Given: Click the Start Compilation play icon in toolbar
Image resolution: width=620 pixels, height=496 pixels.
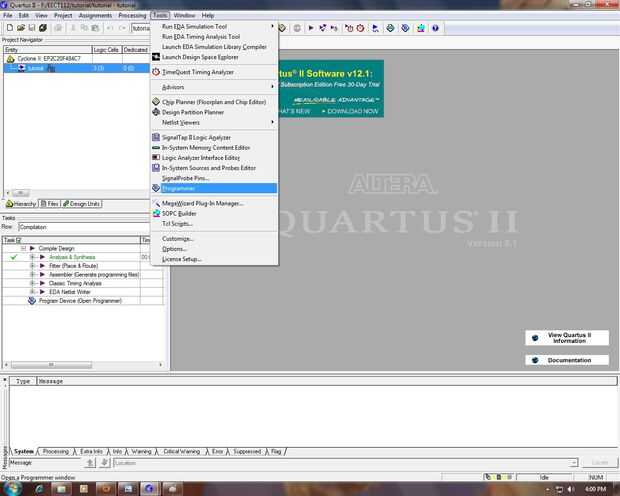Looking at the screenshot, I should pos(311,28).
